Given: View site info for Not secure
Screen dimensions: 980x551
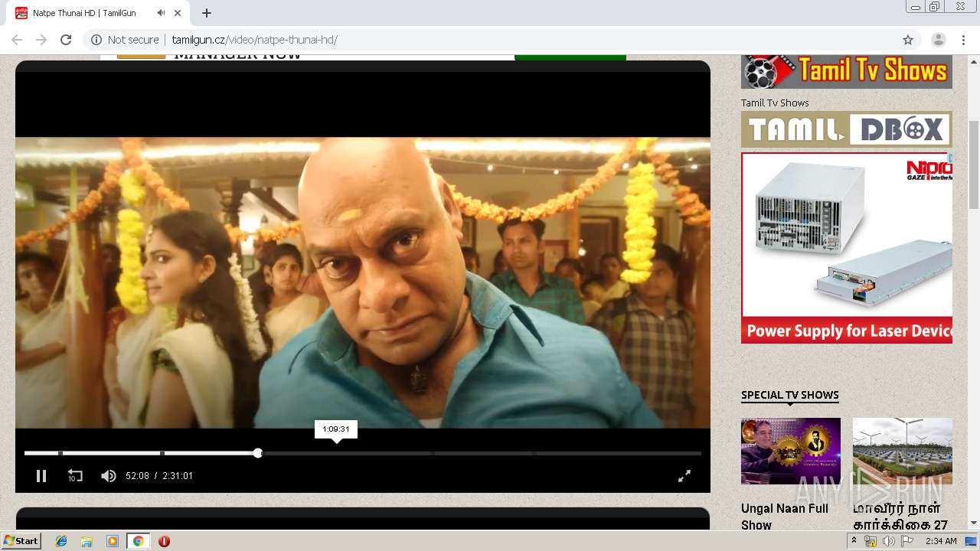Looking at the screenshot, I should click(126, 40).
